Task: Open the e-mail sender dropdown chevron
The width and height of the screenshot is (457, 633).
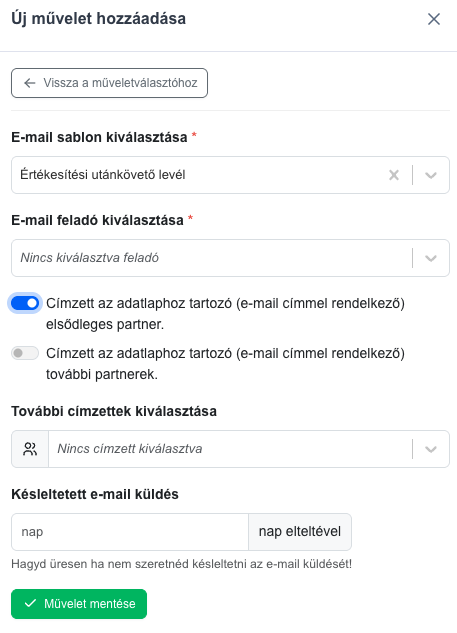Action: (431, 258)
